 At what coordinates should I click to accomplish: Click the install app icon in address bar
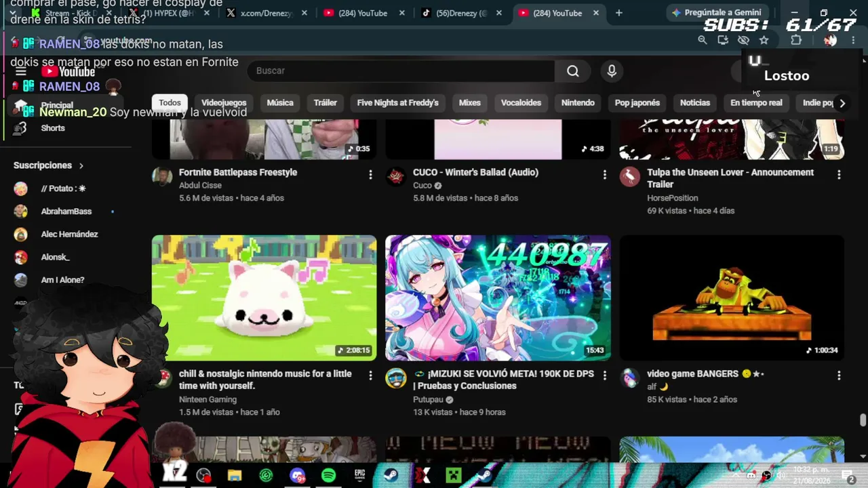pos(723,40)
